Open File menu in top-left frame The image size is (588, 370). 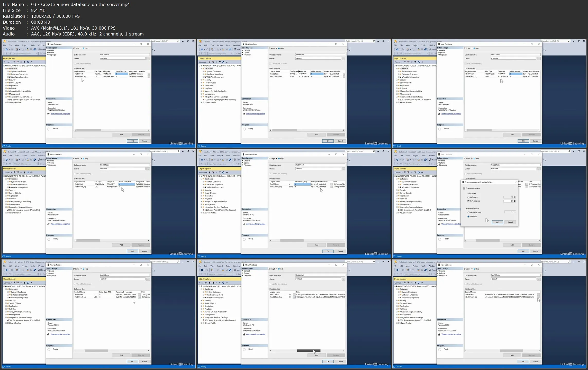coord(4,45)
